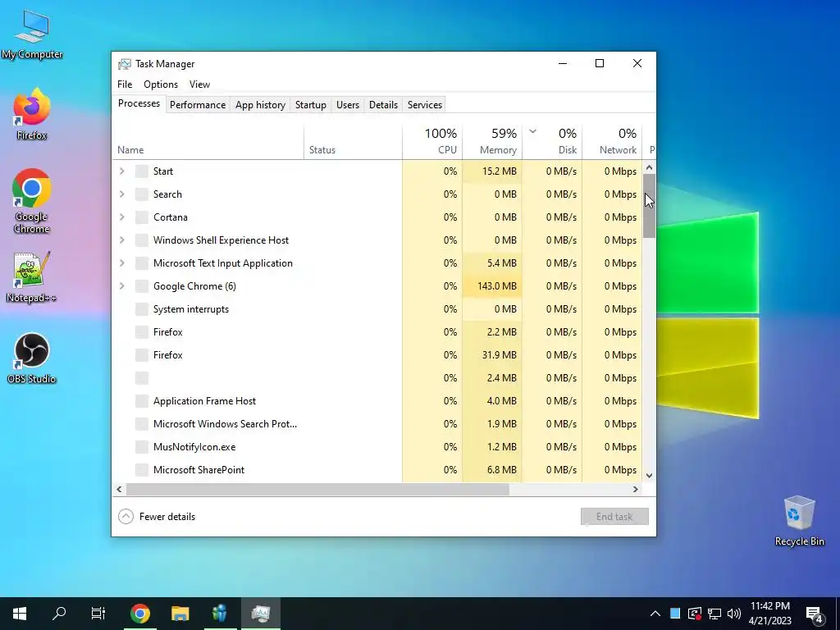Open the View menu
Viewport: 840px width, 630px height.
point(199,84)
